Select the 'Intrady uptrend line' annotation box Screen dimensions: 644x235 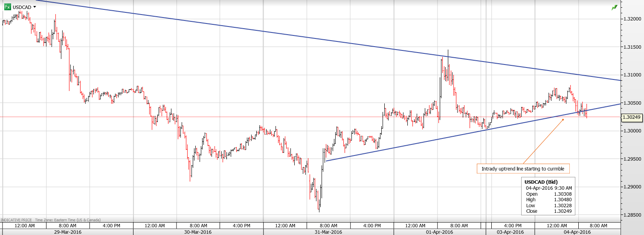coord(523,169)
